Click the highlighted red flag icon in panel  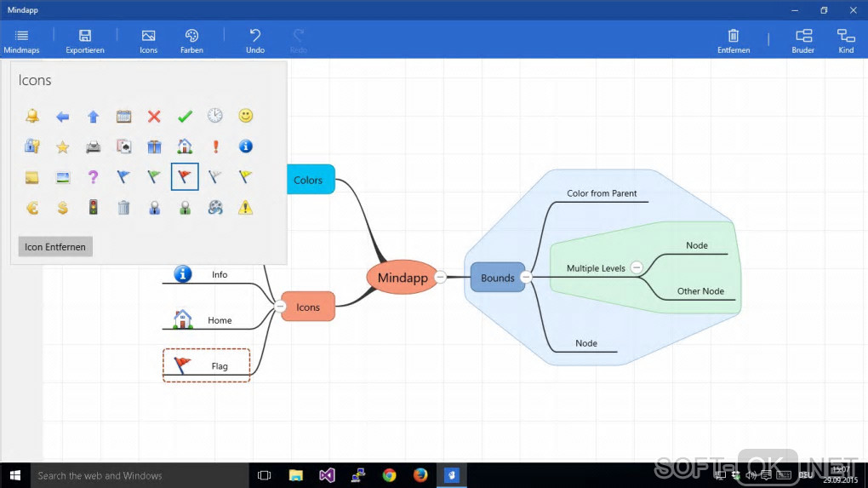(x=185, y=176)
